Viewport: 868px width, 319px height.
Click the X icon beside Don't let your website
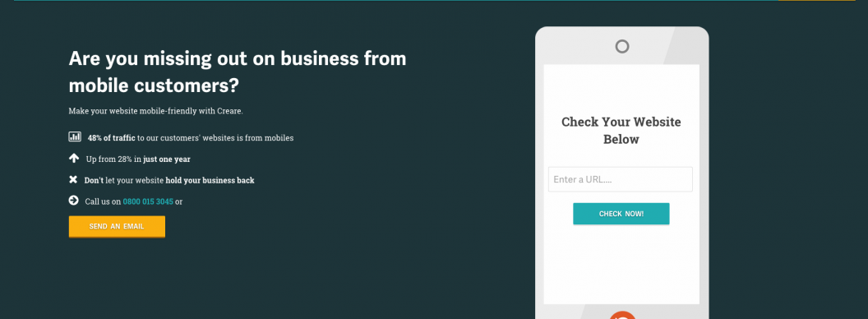click(x=73, y=179)
